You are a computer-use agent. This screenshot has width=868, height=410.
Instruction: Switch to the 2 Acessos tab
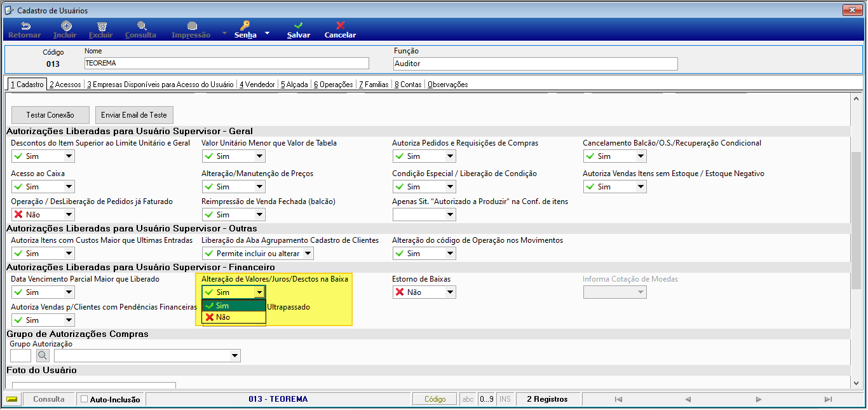tap(65, 85)
